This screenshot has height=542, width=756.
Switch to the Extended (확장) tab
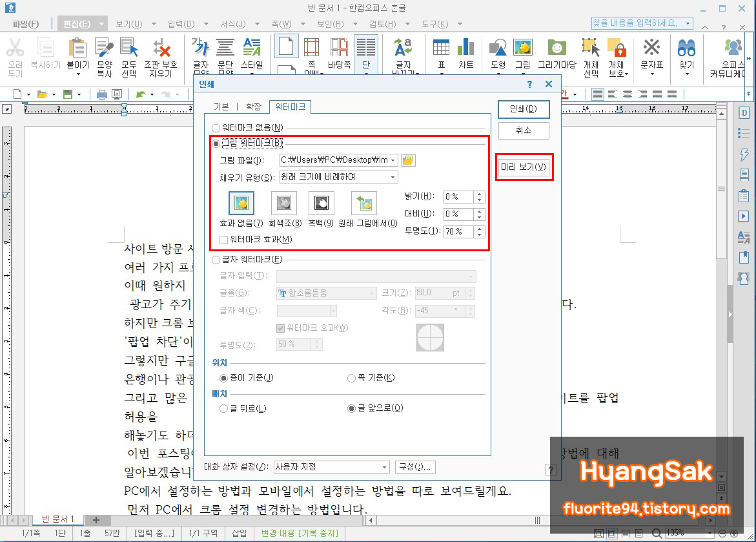[x=254, y=107]
